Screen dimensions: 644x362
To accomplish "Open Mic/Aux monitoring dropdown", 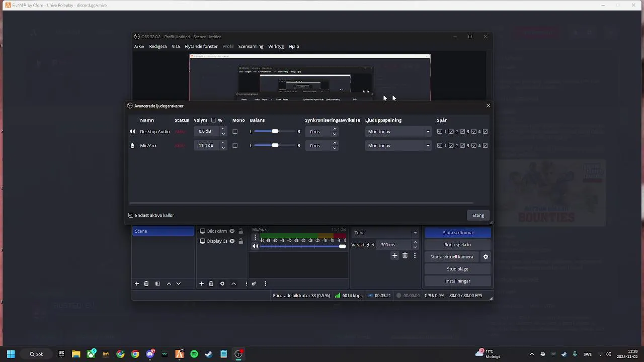I will 398,146.
